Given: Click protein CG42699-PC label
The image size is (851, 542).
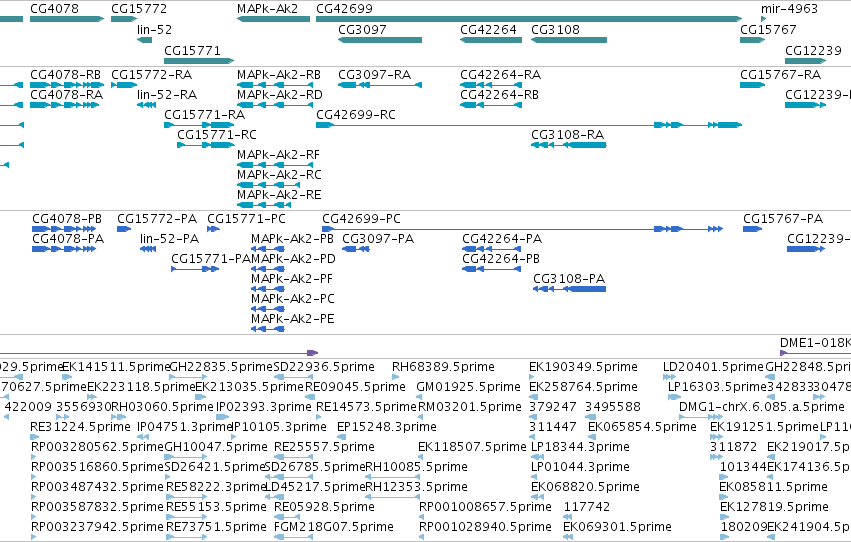Looking at the screenshot, I should coord(361,219).
